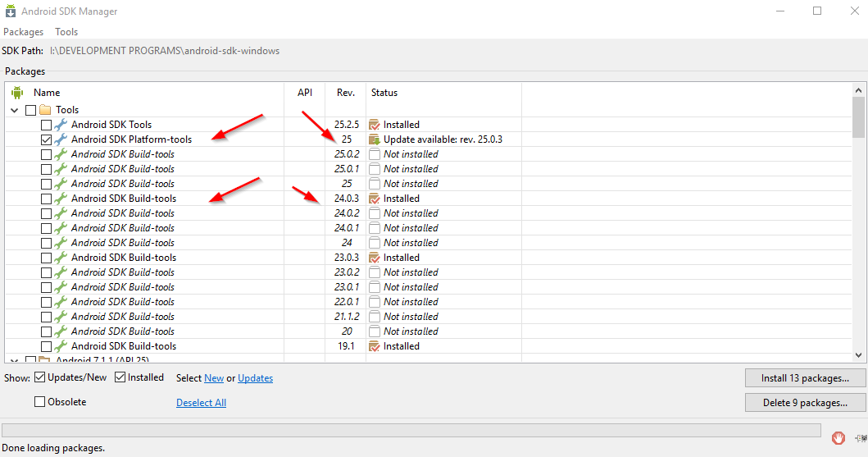Click wrench icon of Build-tools rev 21.1.2
Image resolution: width=868 pixels, height=457 pixels.
point(61,317)
